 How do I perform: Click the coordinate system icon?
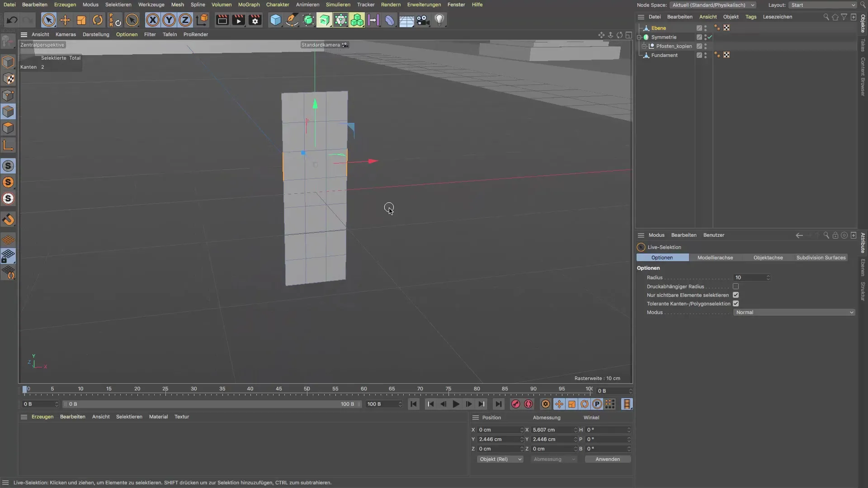pos(202,20)
